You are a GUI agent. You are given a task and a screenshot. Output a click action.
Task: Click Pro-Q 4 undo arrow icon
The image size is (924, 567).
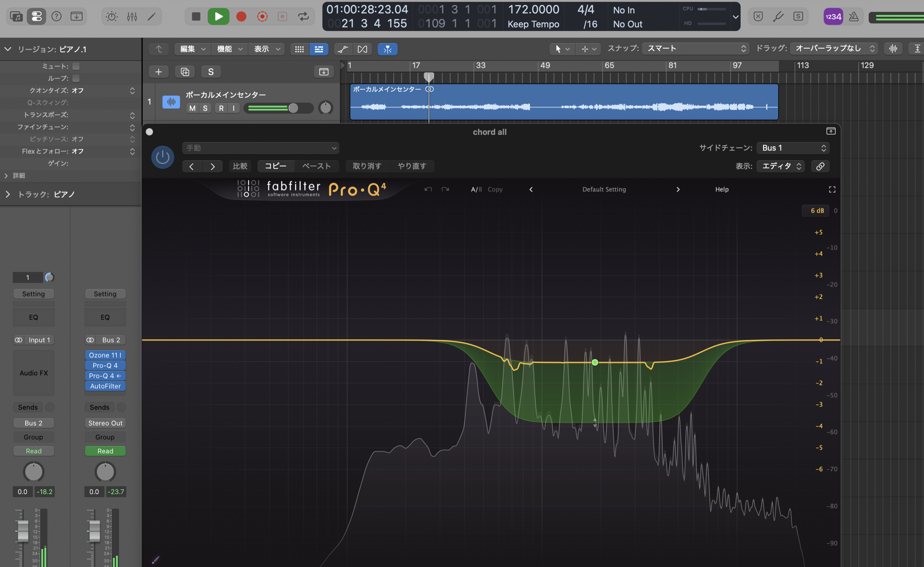[x=428, y=189]
